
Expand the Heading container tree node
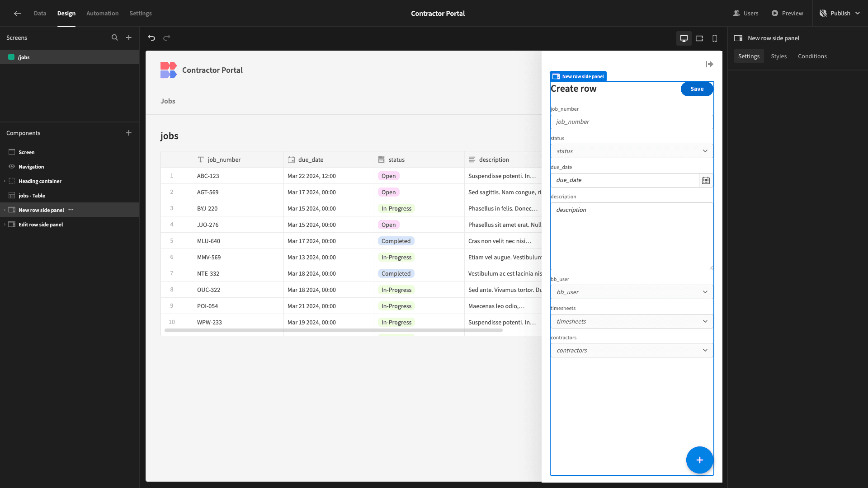coord(5,181)
